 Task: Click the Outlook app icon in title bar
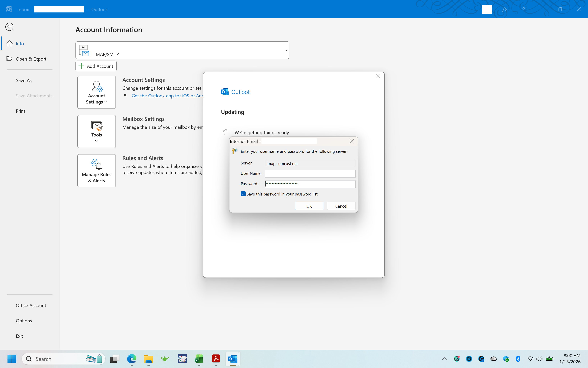click(9, 9)
